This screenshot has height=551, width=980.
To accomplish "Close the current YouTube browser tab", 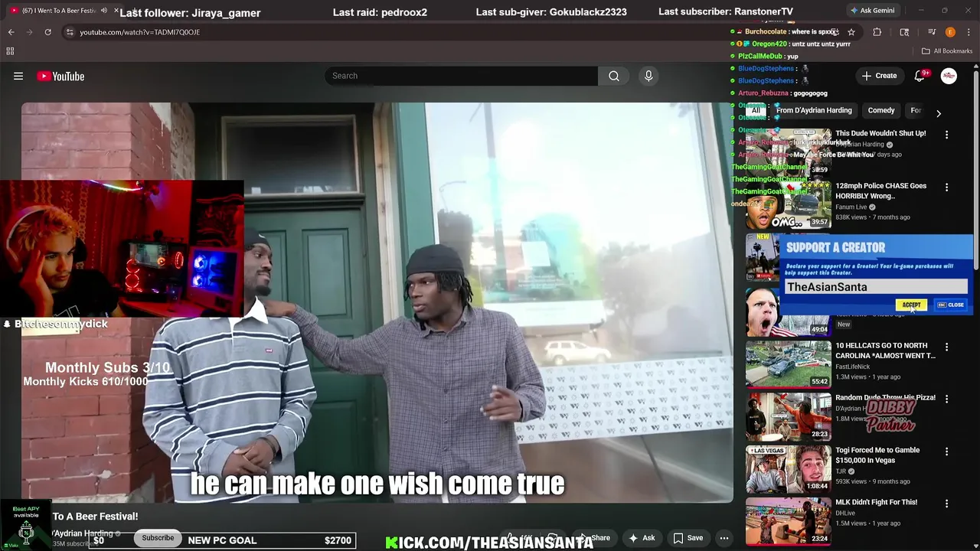I will pyautogui.click(x=116, y=11).
